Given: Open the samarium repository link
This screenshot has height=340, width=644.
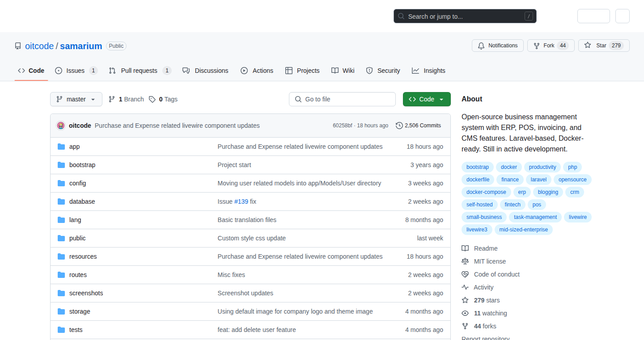Looking at the screenshot, I should pos(81,46).
